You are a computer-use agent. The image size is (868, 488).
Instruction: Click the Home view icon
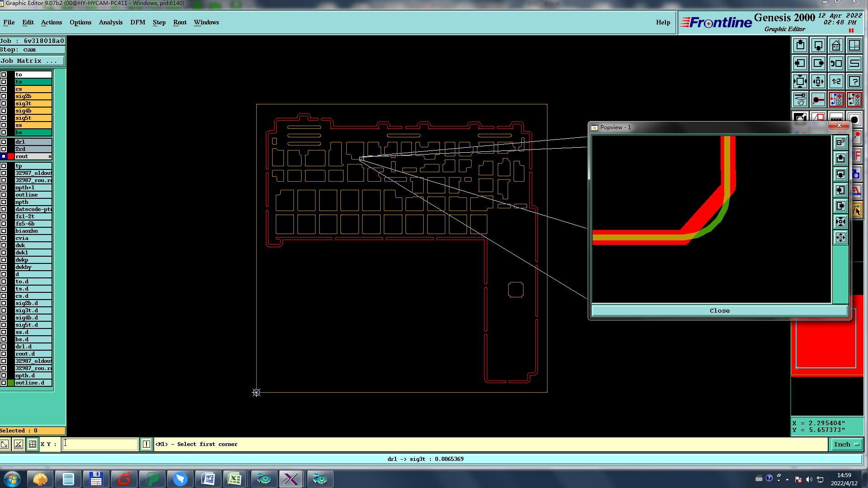[836, 46]
